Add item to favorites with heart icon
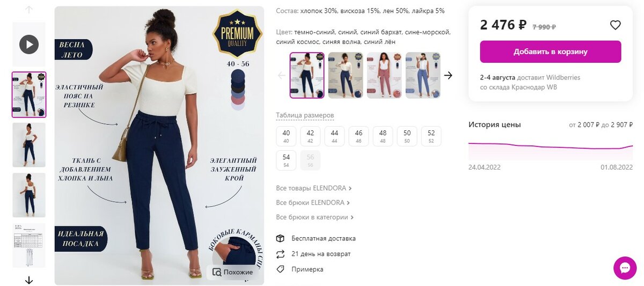This screenshot has width=644, height=286. [616, 25]
